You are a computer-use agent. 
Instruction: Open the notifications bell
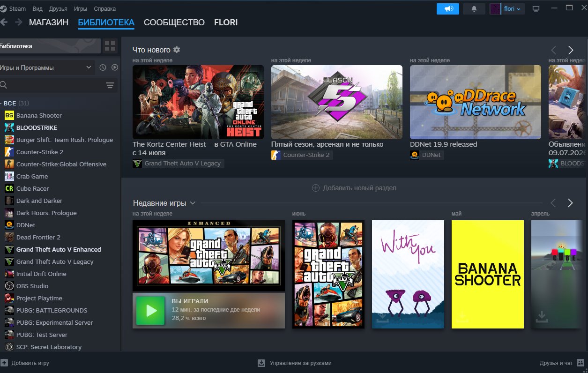(474, 9)
